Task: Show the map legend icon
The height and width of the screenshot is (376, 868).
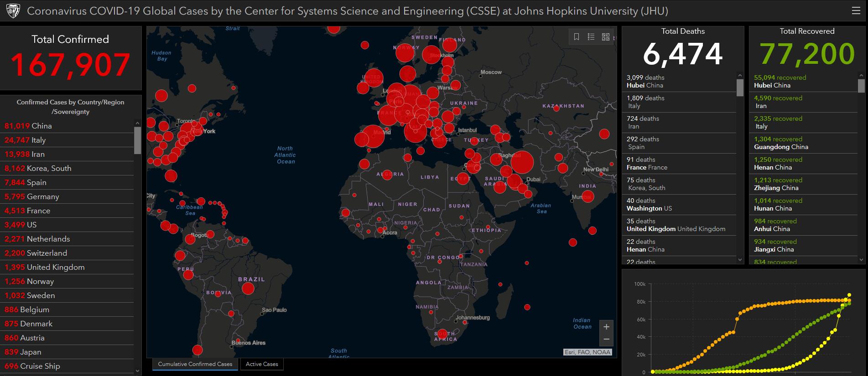Action: [591, 37]
